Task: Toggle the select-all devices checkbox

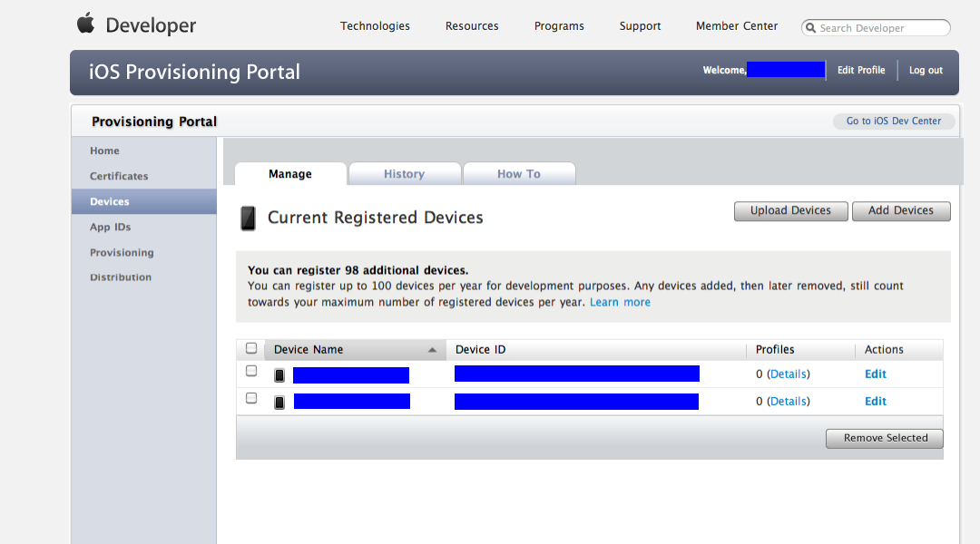Action: tap(251, 348)
